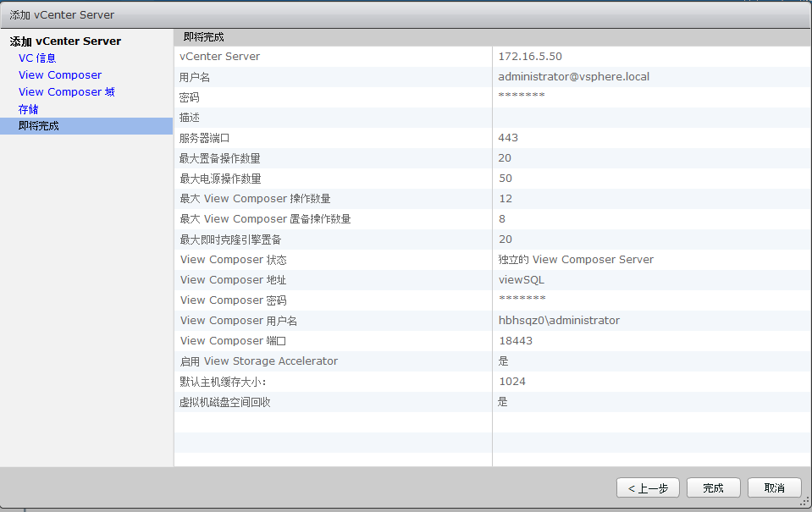Select the View Composer port 18443

pos(516,341)
